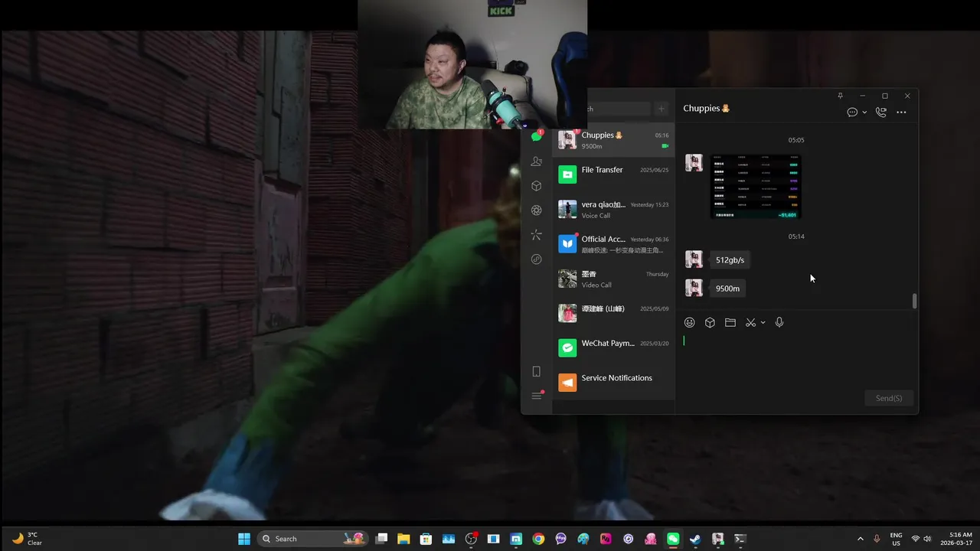Open Moments shutter icon in WeChat sidebar
This screenshot has height=551, width=980.
(536, 210)
